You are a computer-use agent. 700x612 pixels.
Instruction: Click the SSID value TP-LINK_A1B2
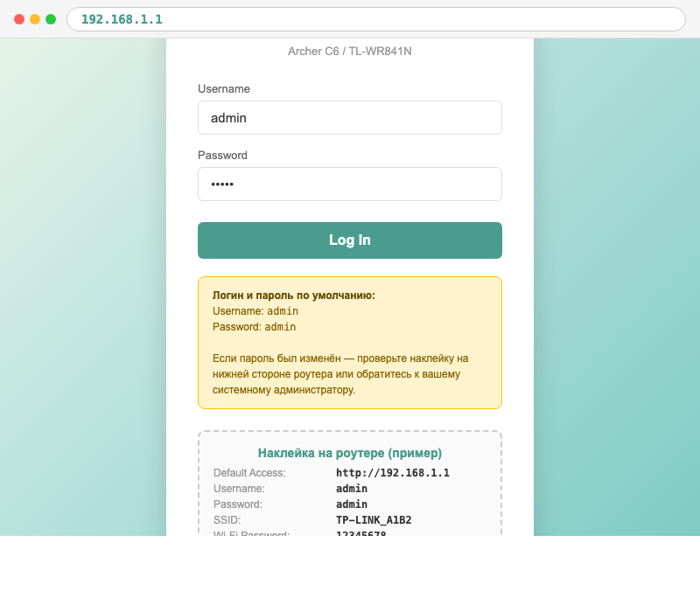click(x=374, y=520)
